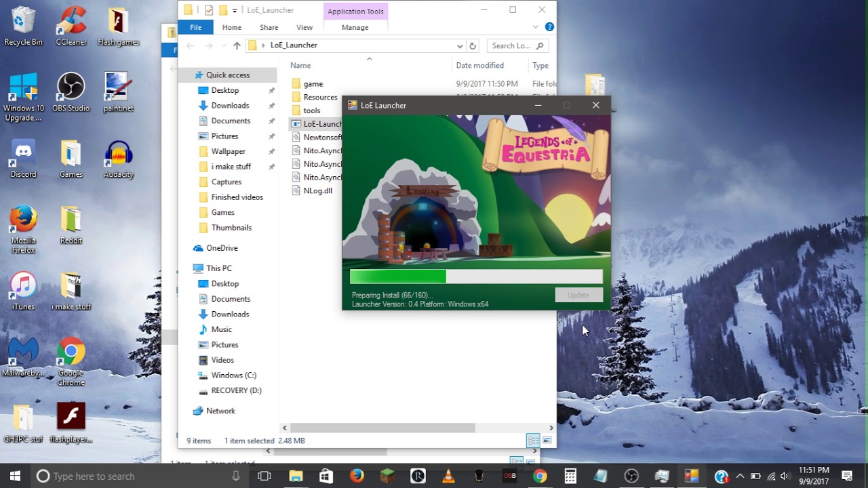The height and width of the screenshot is (488, 868).
Task: Open the Action Center notification icon
Action: click(847, 476)
